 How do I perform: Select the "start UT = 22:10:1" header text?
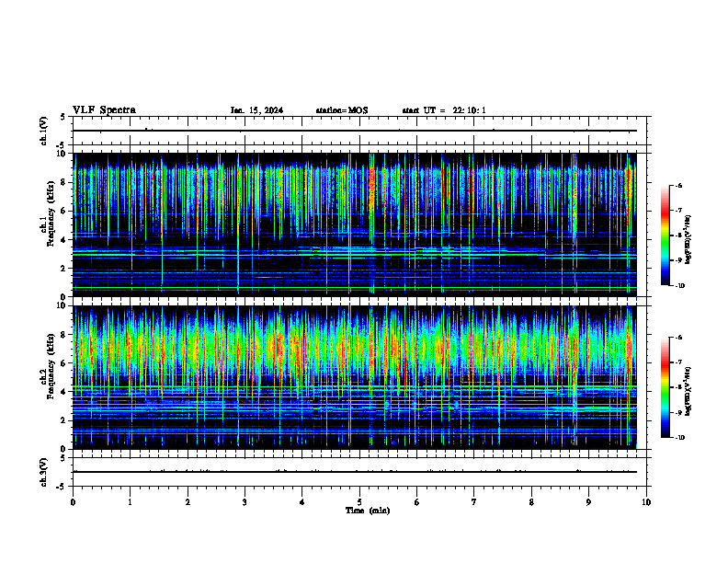444,110
